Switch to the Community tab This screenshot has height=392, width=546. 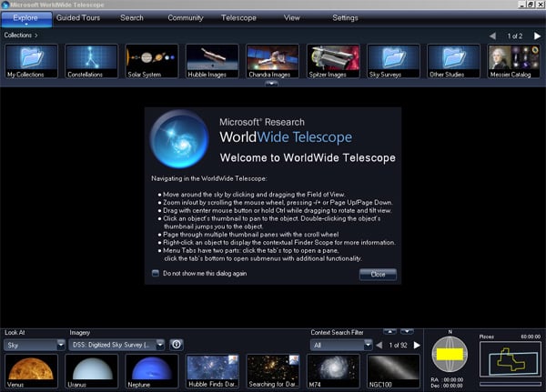[186, 18]
